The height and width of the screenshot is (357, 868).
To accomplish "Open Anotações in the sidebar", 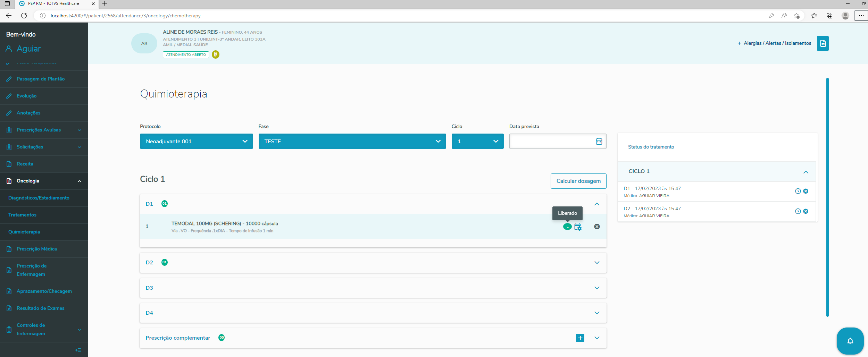I will click(x=44, y=113).
